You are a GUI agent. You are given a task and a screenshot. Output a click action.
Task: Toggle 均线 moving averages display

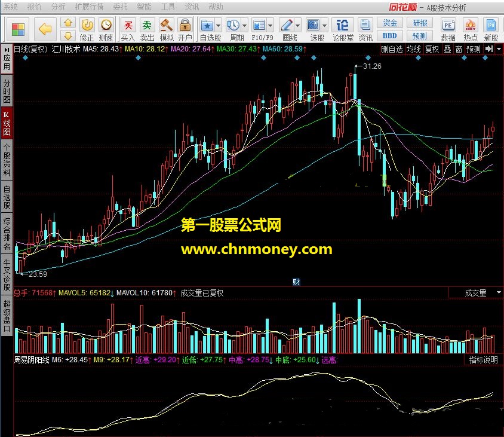tap(414, 49)
